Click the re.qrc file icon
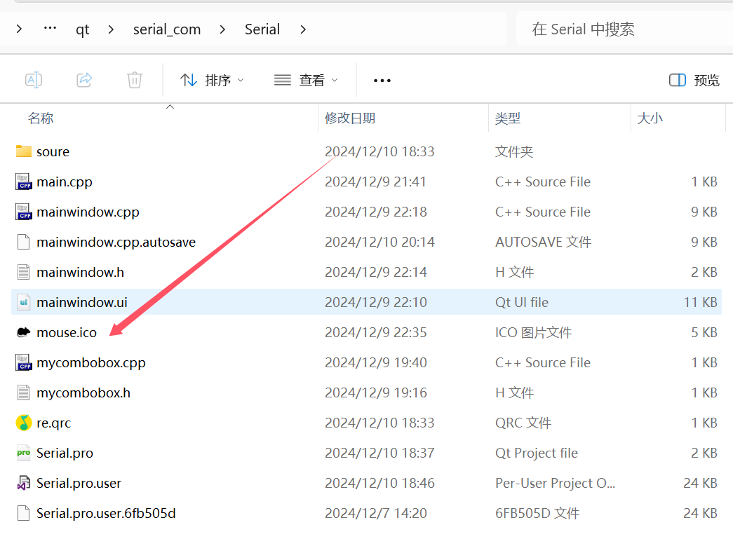 tap(24, 423)
